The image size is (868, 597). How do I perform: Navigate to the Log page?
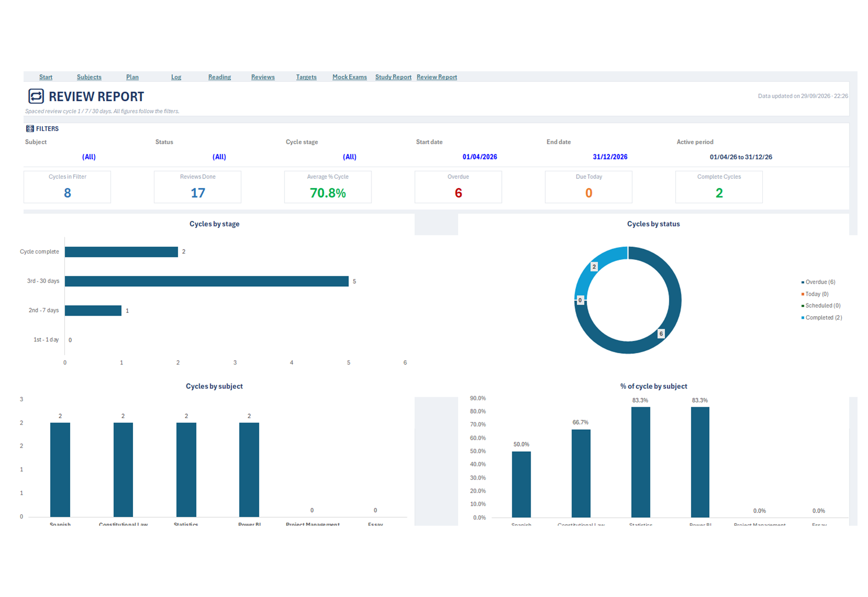coord(176,77)
